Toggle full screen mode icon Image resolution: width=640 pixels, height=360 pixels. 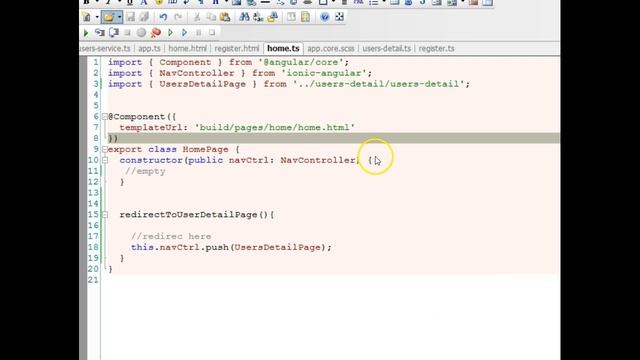click(x=339, y=17)
